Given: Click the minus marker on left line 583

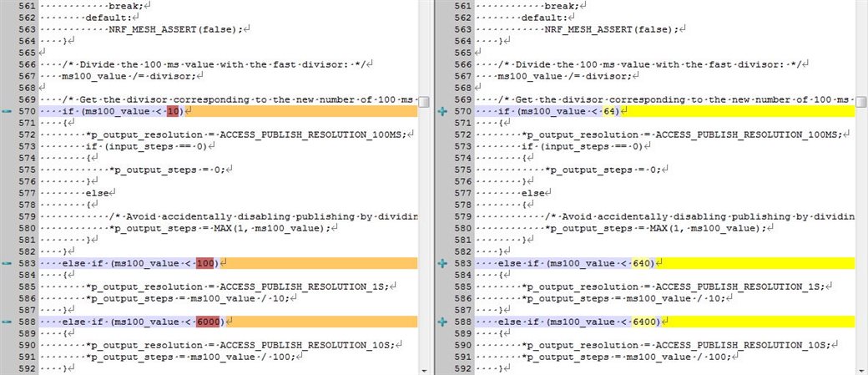Looking at the screenshot, I should (6, 263).
